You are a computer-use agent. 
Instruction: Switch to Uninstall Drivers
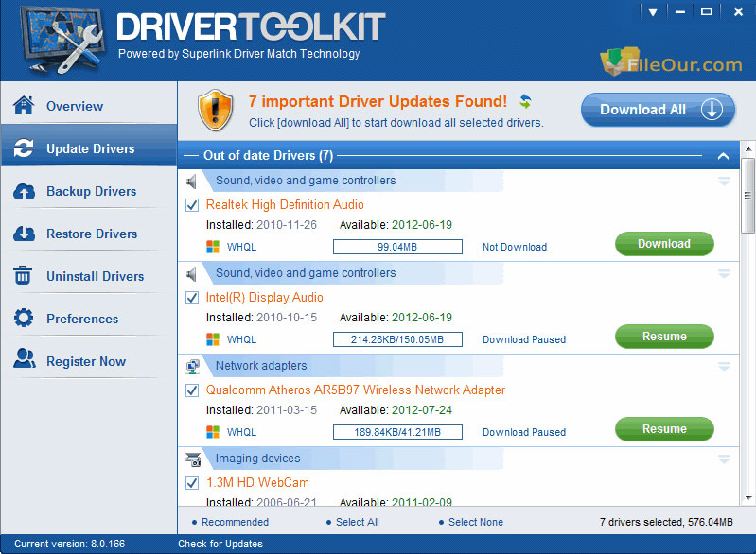click(x=89, y=276)
